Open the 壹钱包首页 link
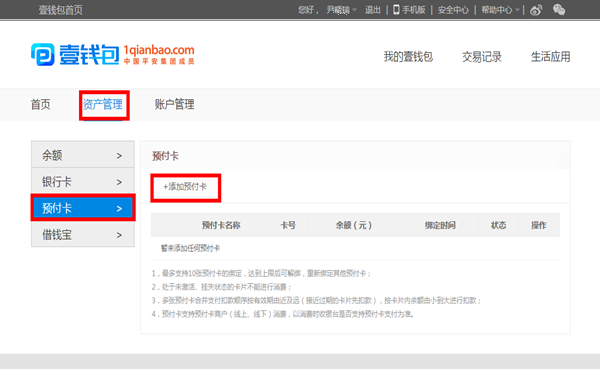Image resolution: width=600 pixels, height=369 pixels. 60,10
